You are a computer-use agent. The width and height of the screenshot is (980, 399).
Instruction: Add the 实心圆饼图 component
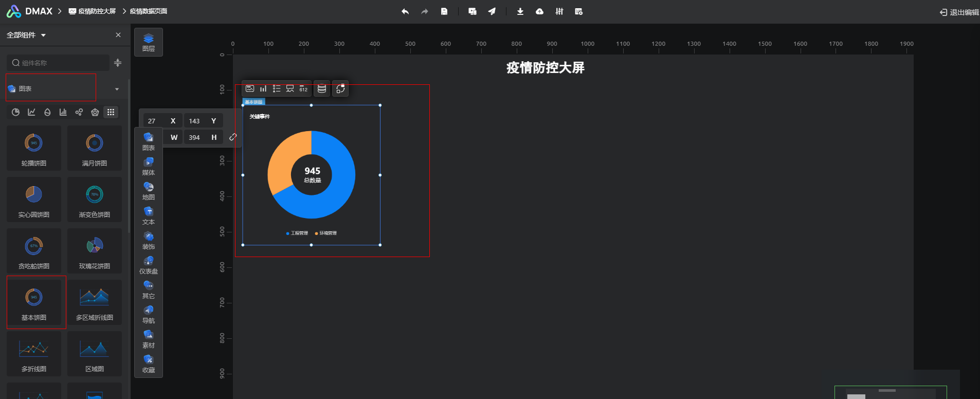tap(34, 199)
